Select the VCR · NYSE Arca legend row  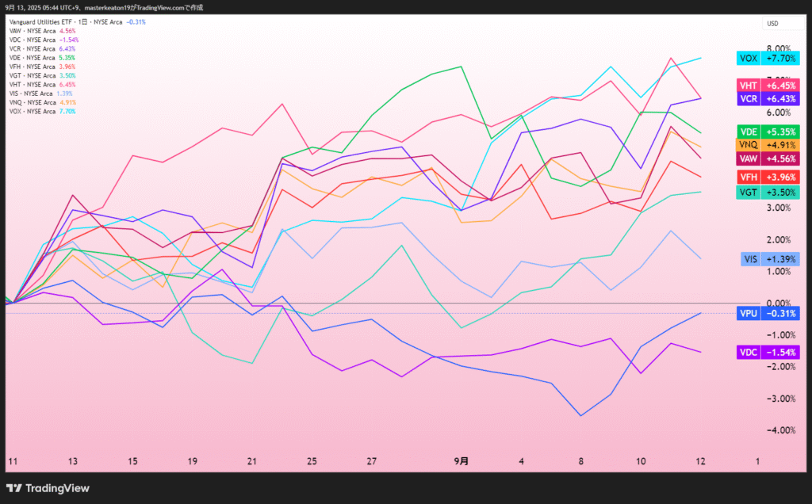(43, 48)
